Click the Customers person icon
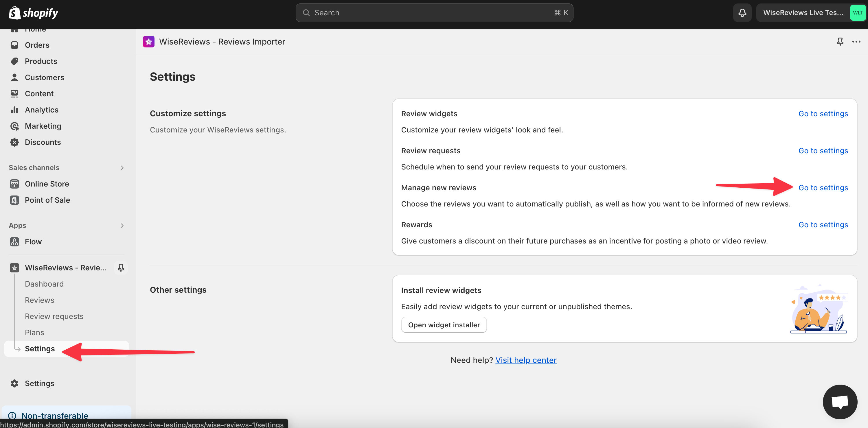 (14, 78)
